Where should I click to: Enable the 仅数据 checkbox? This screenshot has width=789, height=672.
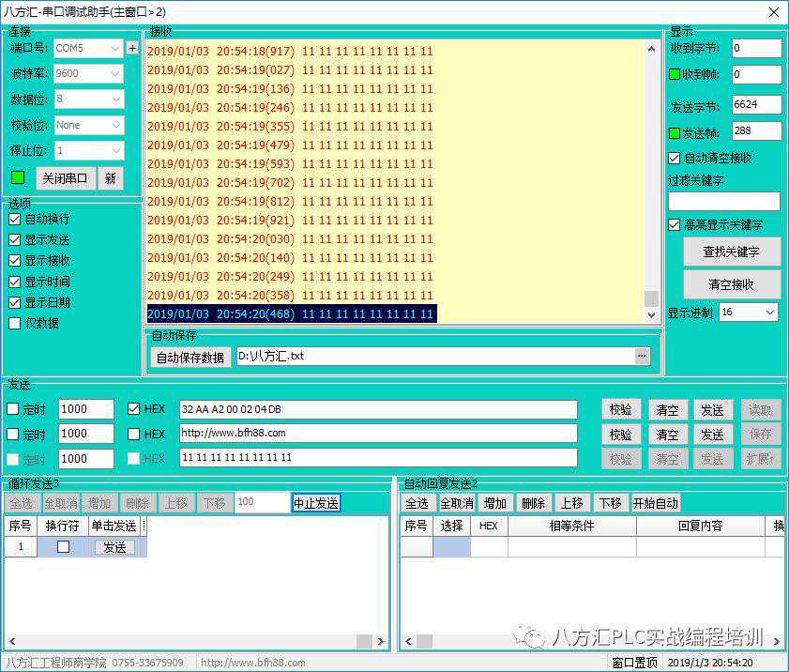(x=14, y=323)
